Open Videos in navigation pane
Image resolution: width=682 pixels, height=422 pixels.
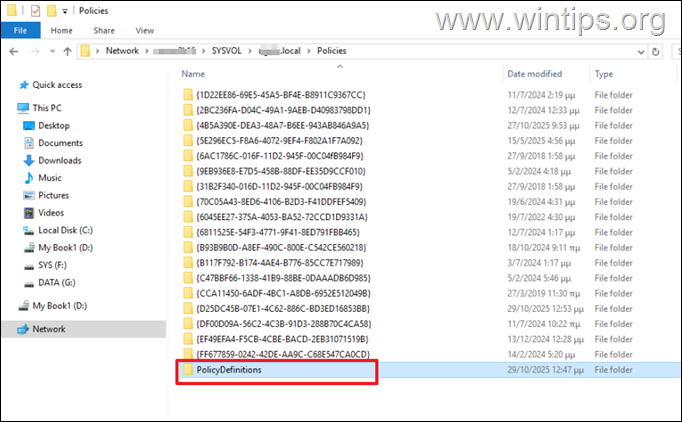pos(51,212)
